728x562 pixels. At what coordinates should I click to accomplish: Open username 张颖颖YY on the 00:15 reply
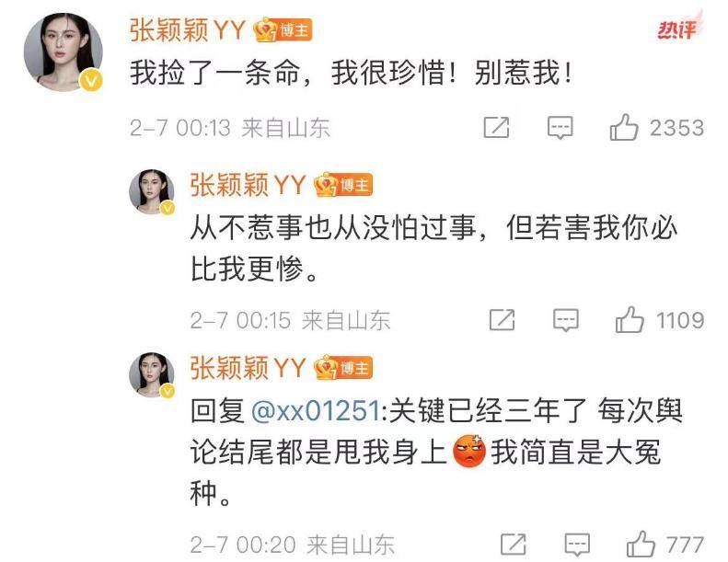click(248, 185)
